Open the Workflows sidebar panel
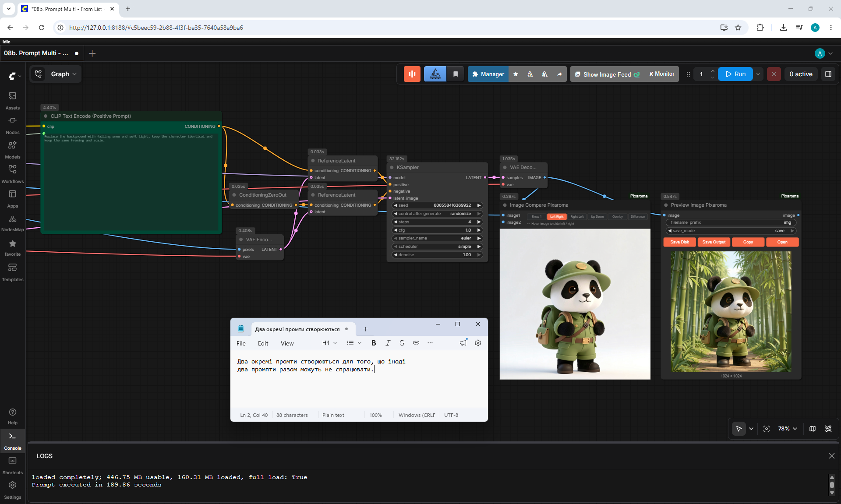The width and height of the screenshot is (841, 504). [x=13, y=174]
